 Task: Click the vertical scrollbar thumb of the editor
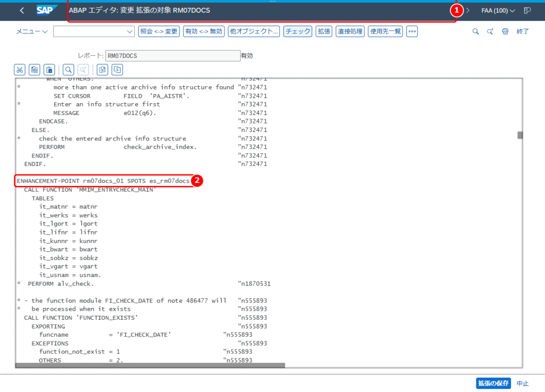point(520,135)
